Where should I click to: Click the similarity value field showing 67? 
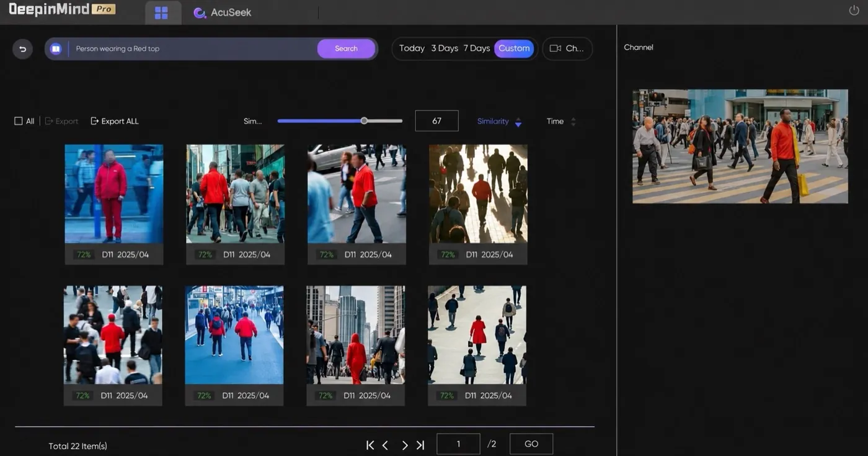[x=436, y=121]
